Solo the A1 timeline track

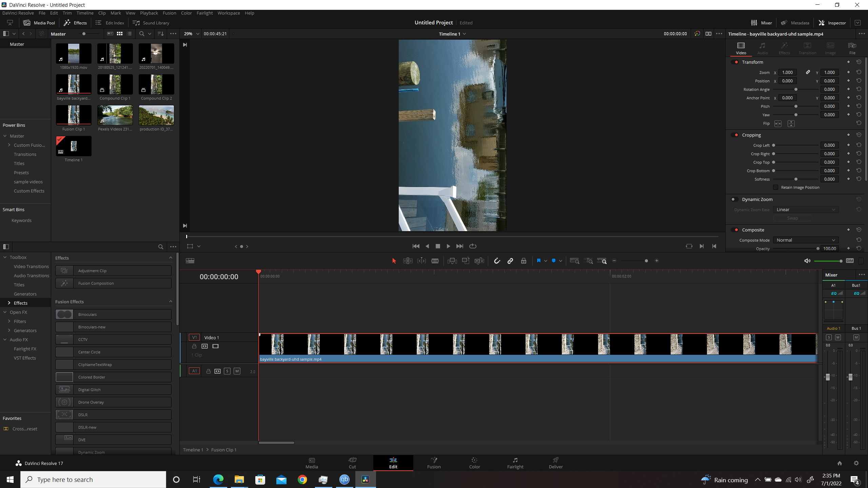[x=227, y=371]
